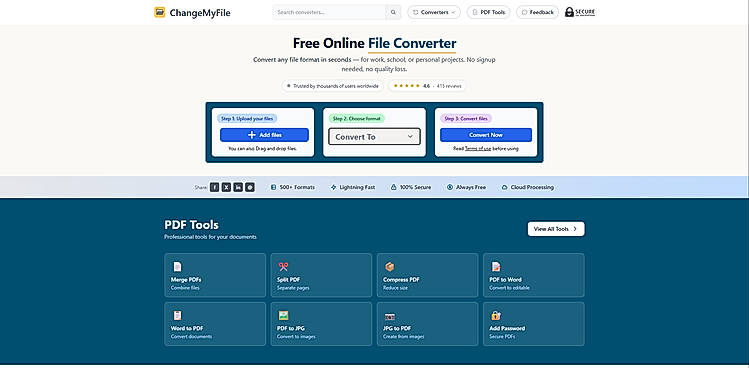Image resolution: width=749 pixels, height=368 pixels.
Task: Click the Add Password lock icon
Action: [496, 315]
